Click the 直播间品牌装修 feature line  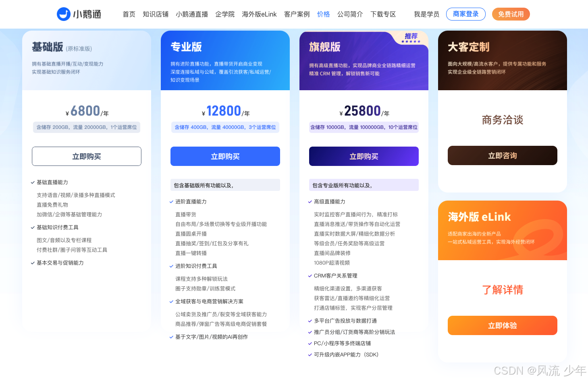pos(332,253)
